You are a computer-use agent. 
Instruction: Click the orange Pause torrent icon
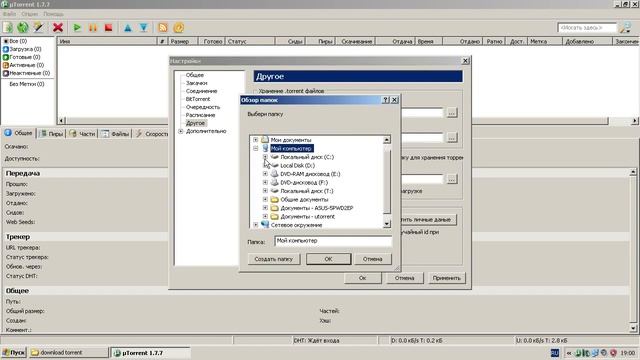93,27
